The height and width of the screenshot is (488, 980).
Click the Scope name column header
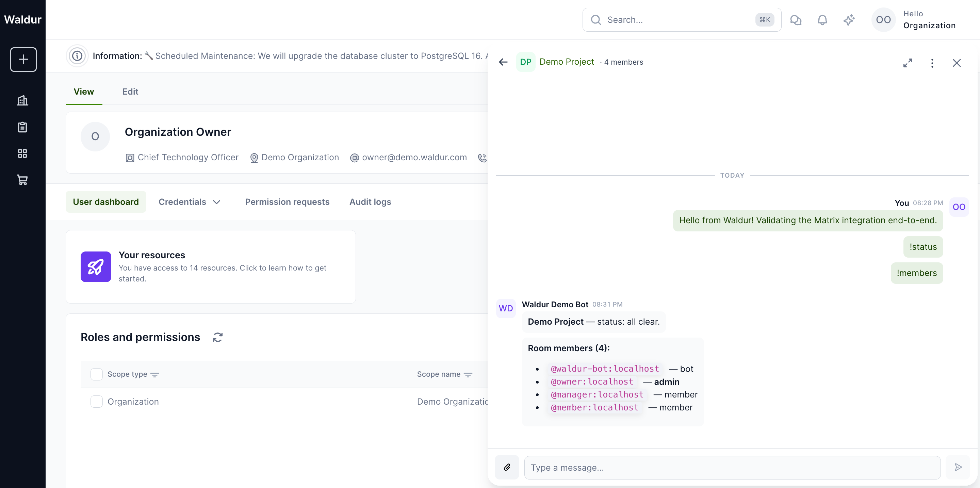tap(439, 374)
